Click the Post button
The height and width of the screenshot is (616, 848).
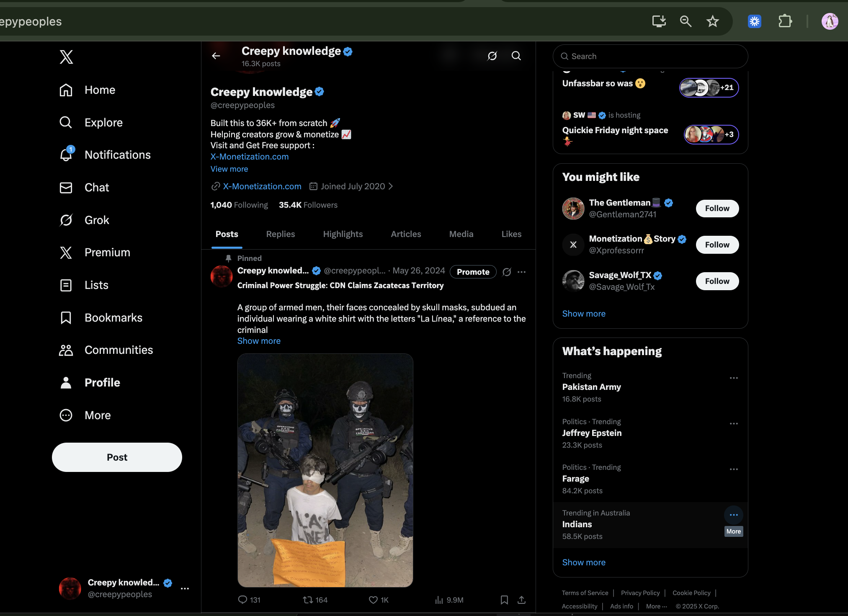tap(116, 457)
